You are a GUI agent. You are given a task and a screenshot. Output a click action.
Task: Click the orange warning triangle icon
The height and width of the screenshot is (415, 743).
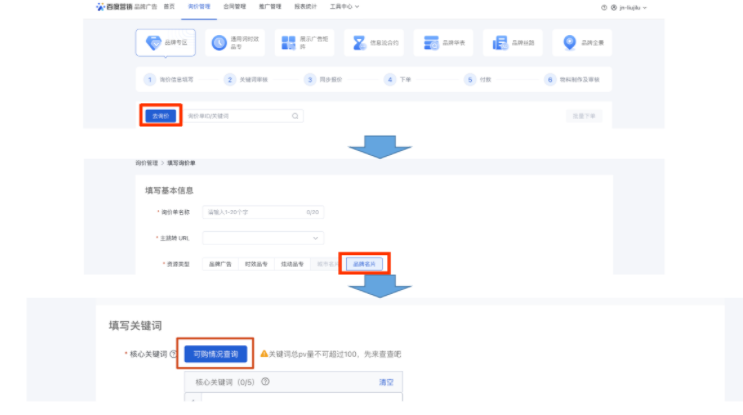point(264,353)
